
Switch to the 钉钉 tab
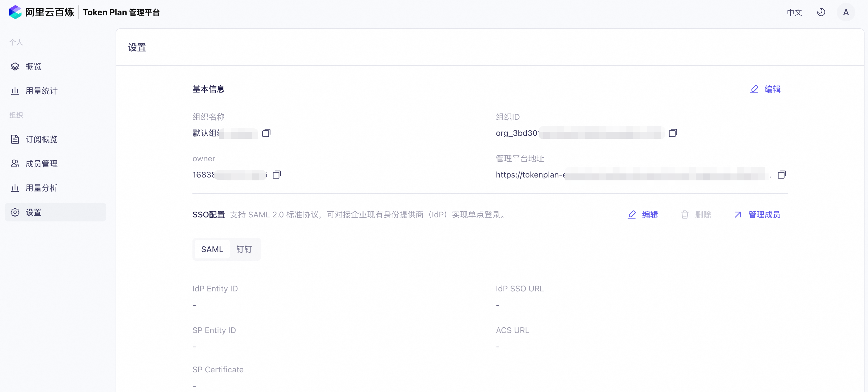[244, 249]
